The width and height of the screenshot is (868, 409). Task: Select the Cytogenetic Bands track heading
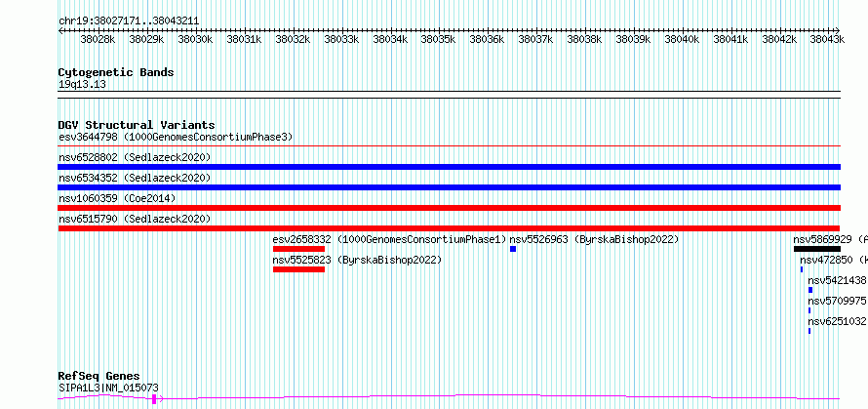tap(116, 72)
